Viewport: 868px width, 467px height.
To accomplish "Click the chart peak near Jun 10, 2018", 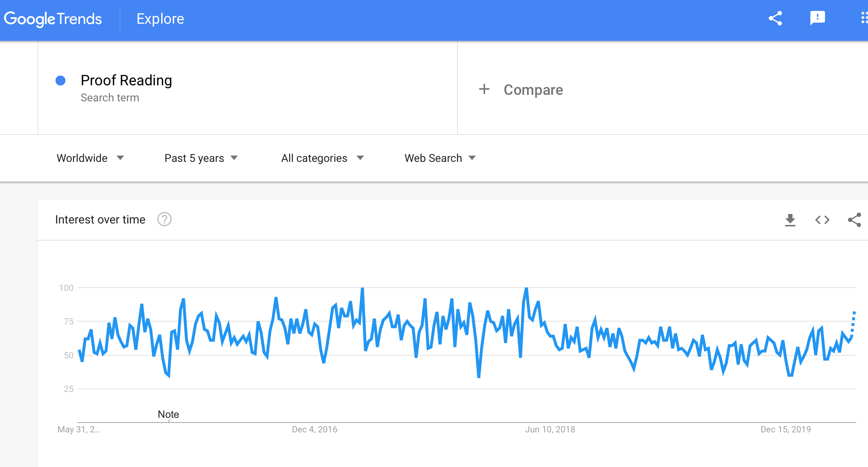I will pos(526,288).
